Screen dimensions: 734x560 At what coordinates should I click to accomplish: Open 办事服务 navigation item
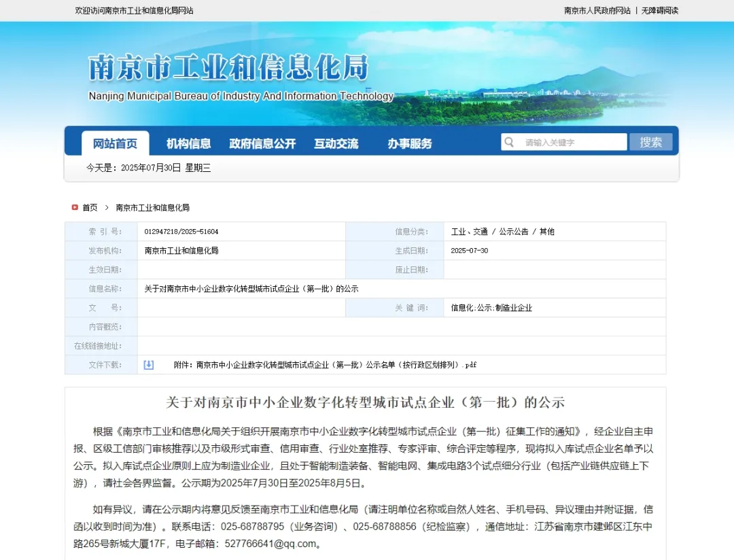pyautogui.click(x=410, y=143)
